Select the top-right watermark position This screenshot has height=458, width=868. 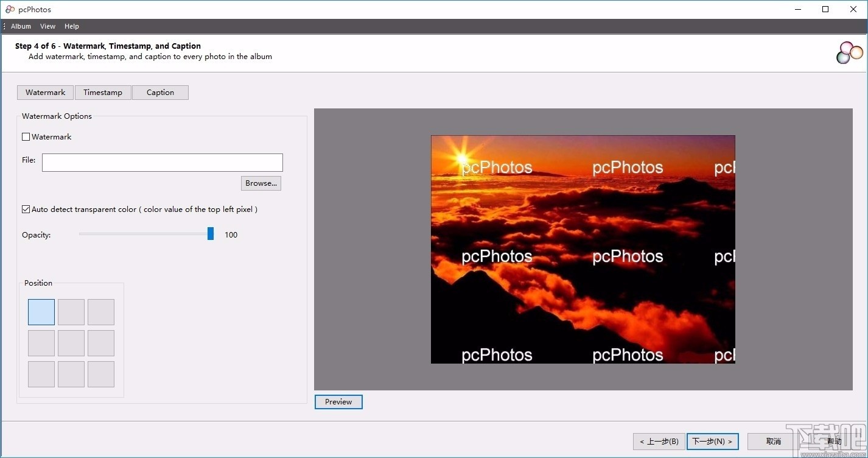pos(101,312)
